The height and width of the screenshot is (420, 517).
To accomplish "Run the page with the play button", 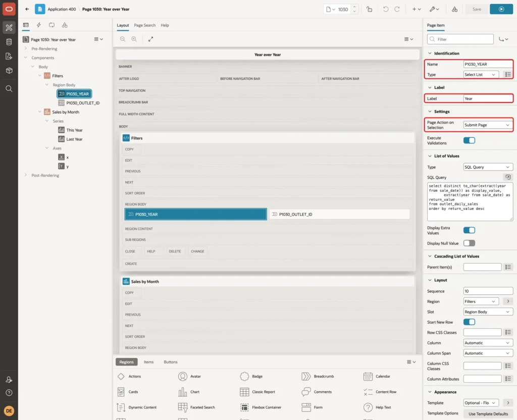I will [501, 9].
